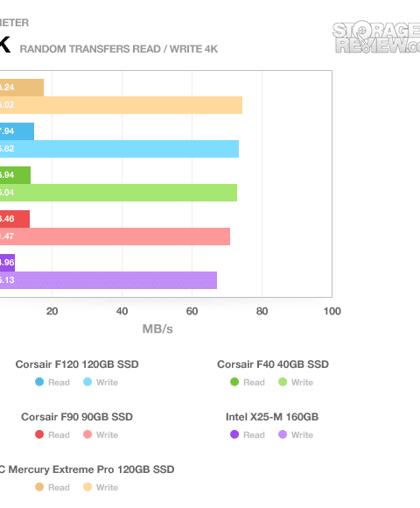Click the 40 axis label
The height and width of the screenshot is (508, 420).
coord(122,311)
